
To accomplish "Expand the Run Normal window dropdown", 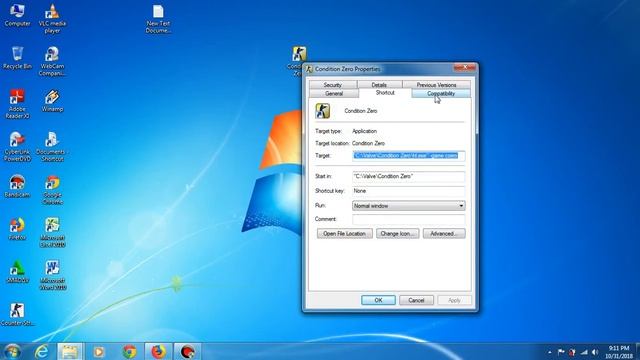I will (408, 206).
